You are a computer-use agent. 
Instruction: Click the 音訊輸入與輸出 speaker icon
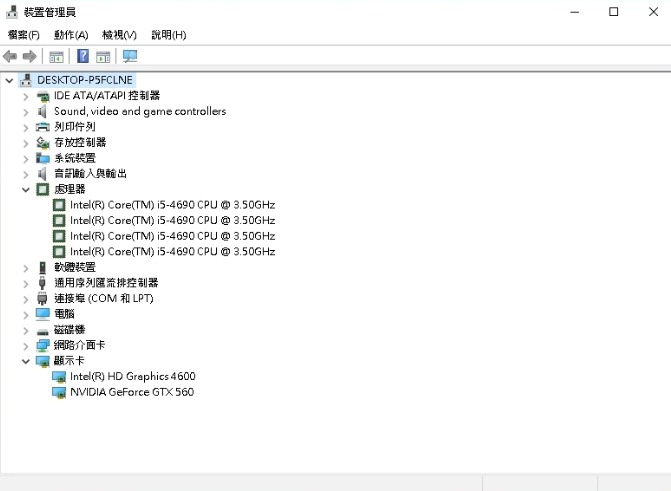tap(42, 174)
